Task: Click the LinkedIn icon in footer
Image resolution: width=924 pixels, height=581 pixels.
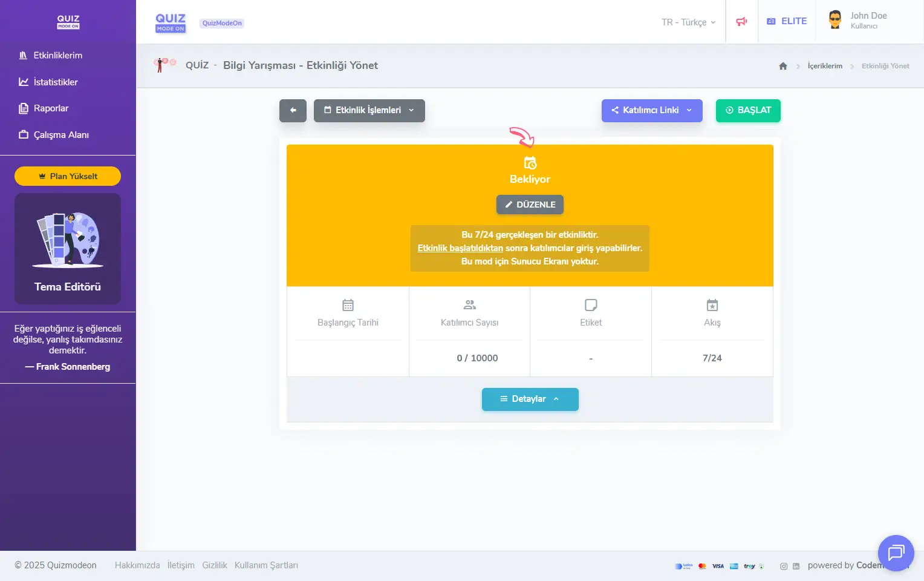Action: pos(796,566)
